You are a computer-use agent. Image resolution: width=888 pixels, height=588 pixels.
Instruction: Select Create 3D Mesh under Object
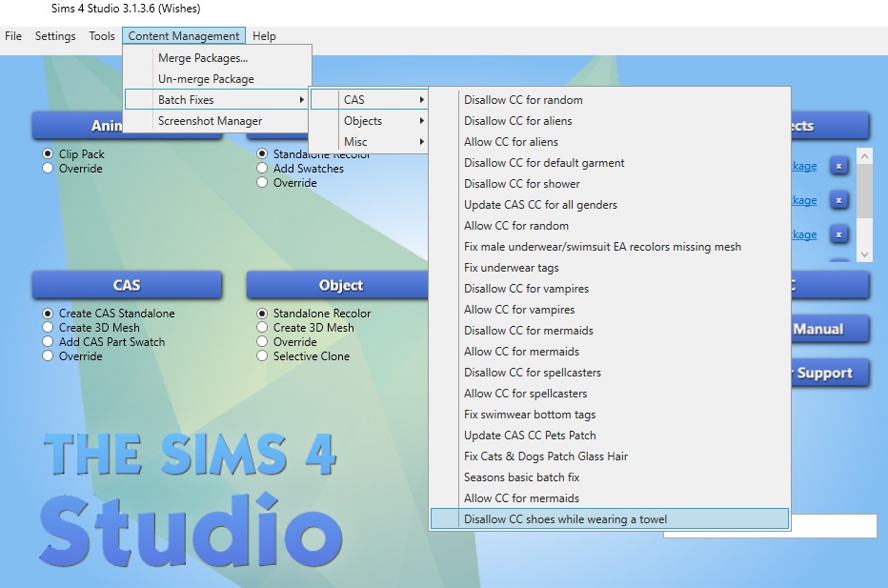(262, 328)
